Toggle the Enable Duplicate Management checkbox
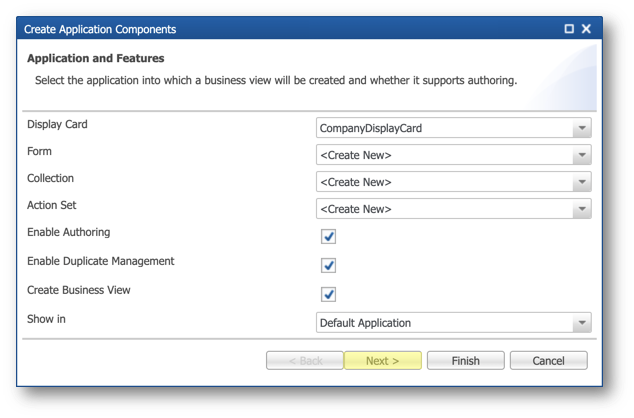Screen dimensions: 634x418 tap(328, 265)
